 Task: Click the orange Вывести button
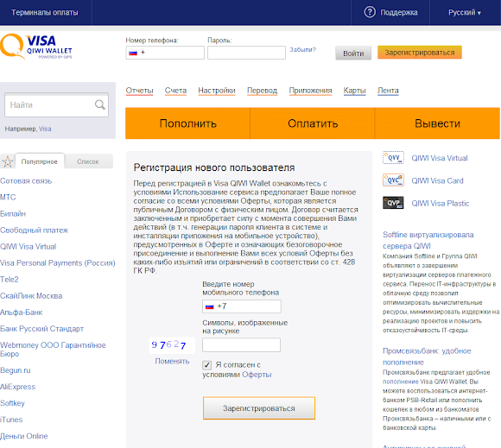(437, 123)
